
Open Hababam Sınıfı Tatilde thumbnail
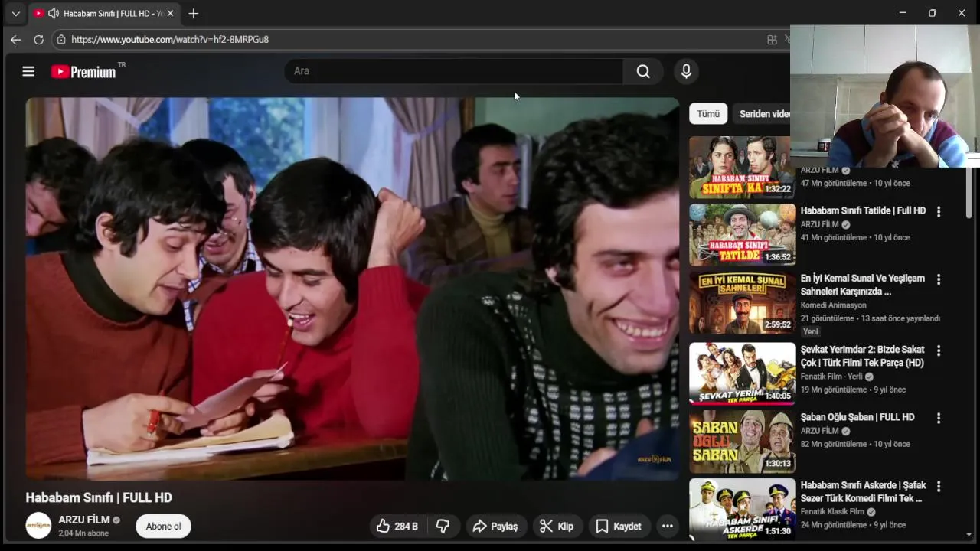tap(742, 234)
